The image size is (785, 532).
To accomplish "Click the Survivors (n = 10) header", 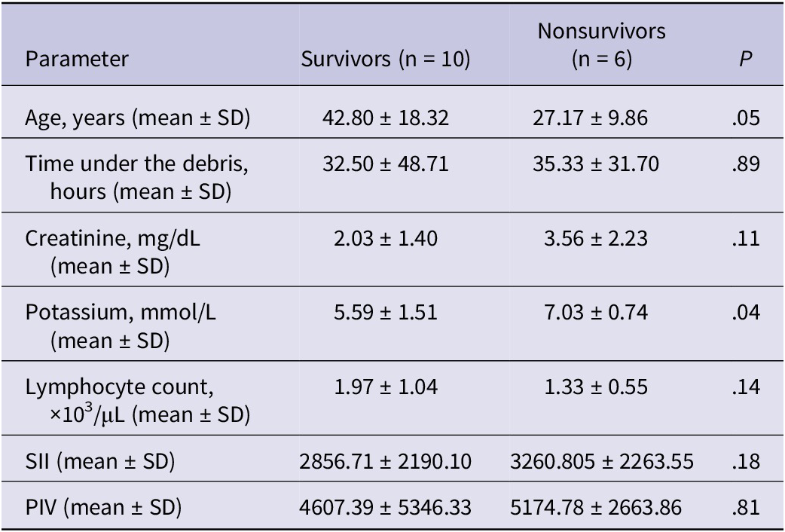I will point(386,60).
